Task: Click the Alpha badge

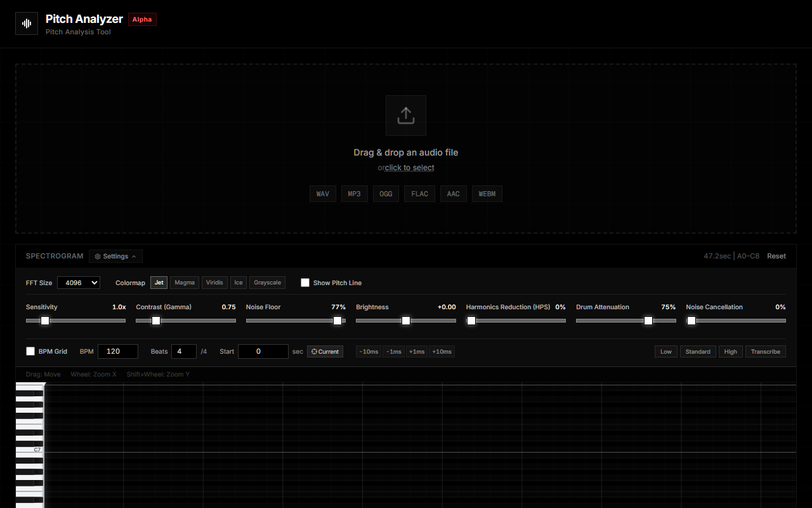Action: (x=142, y=19)
